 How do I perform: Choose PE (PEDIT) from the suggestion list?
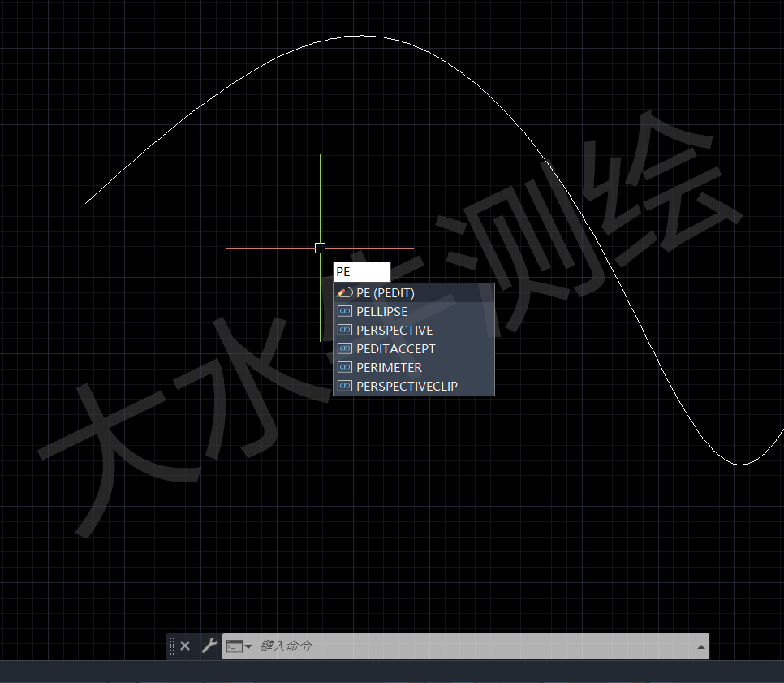tap(386, 293)
